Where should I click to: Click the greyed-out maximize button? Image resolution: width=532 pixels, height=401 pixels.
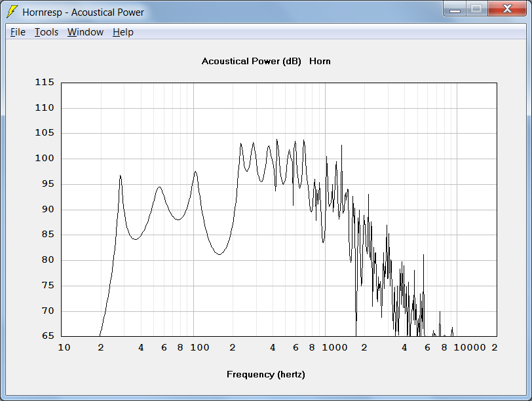point(477,9)
